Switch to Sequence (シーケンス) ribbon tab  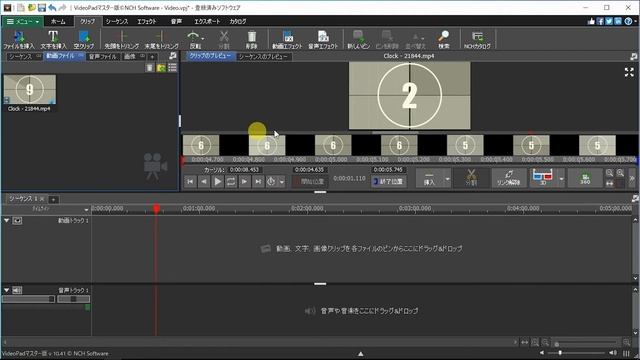point(117,21)
